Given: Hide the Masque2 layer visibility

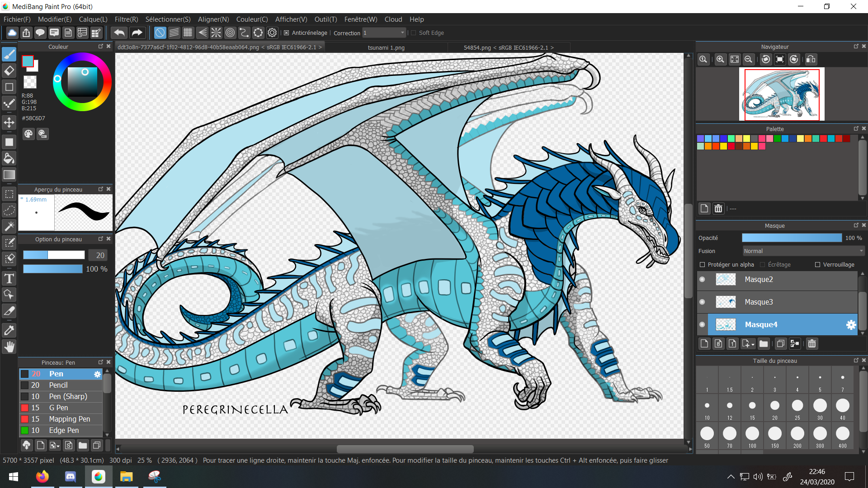Looking at the screenshot, I should coord(702,279).
